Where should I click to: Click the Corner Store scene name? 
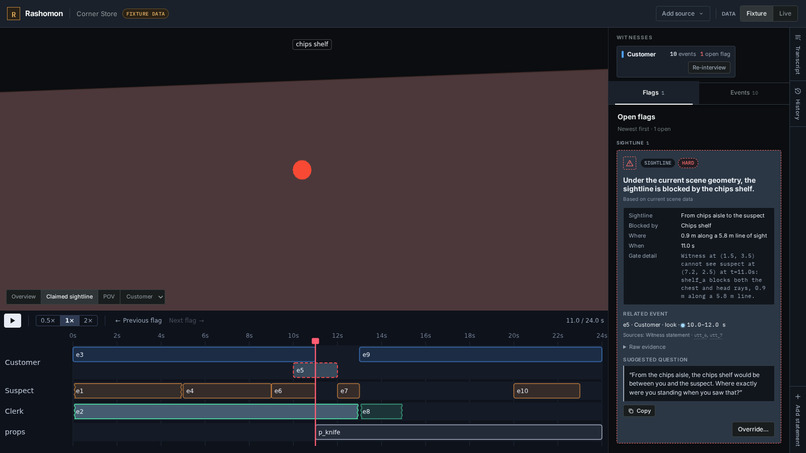point(97,14)
